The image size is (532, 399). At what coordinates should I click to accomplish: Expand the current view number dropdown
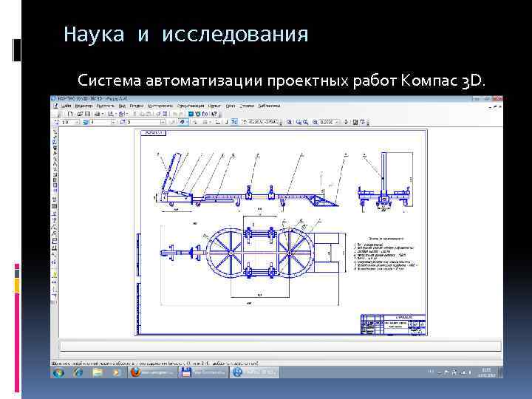163,122
